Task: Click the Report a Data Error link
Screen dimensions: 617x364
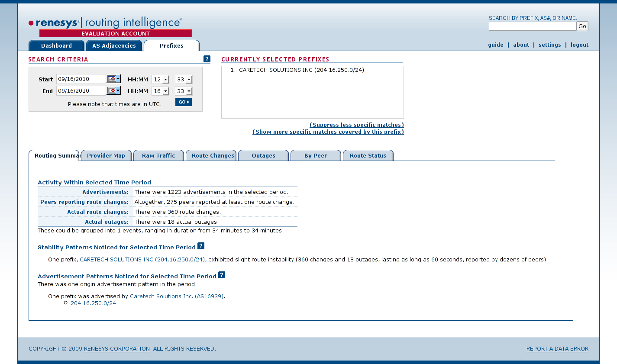Action: point(557,349)
